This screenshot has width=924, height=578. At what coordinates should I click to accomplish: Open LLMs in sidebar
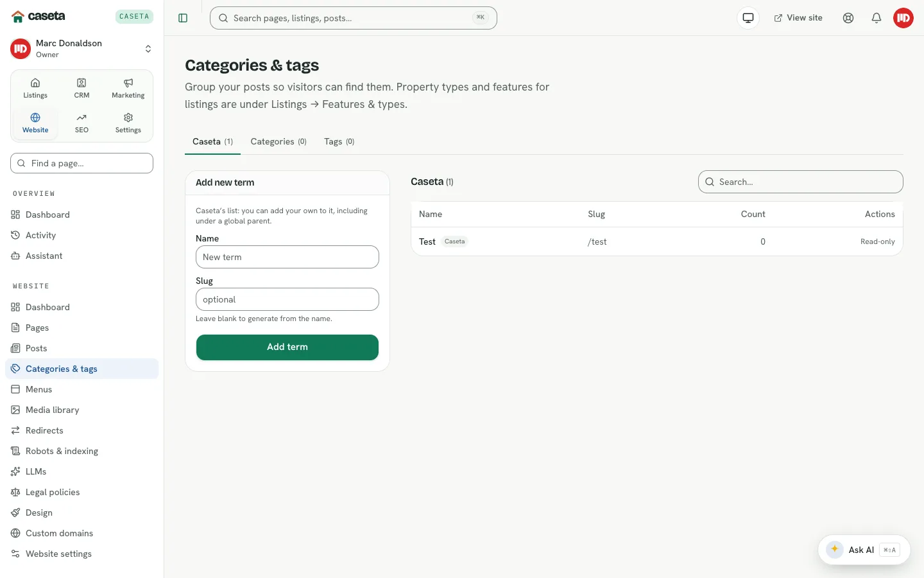click(x=81, y=471)
